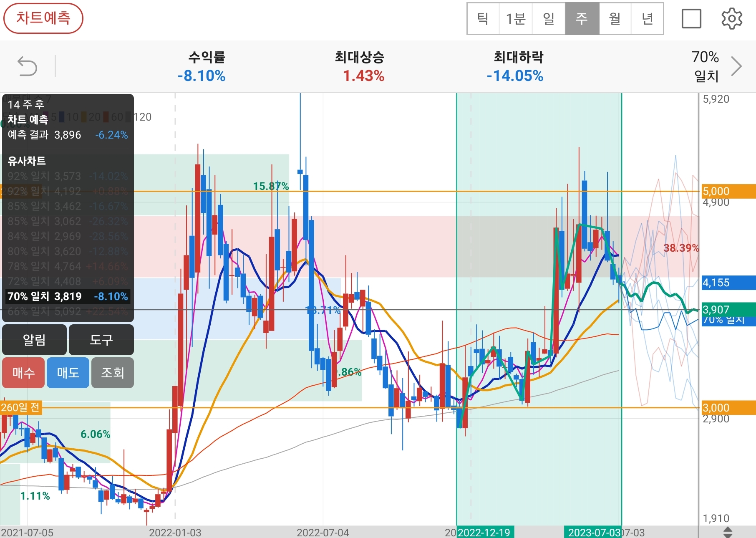756x538 pixels.
Task: Switch to the 월 monthly timeframe tab
Action: click(615, 19)
